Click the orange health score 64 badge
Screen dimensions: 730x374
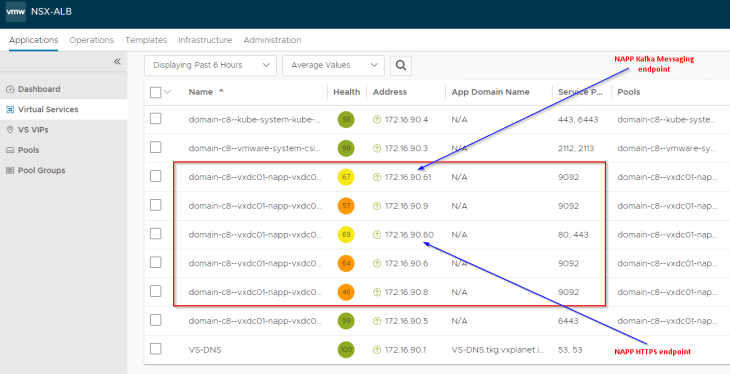click(346, 263)
